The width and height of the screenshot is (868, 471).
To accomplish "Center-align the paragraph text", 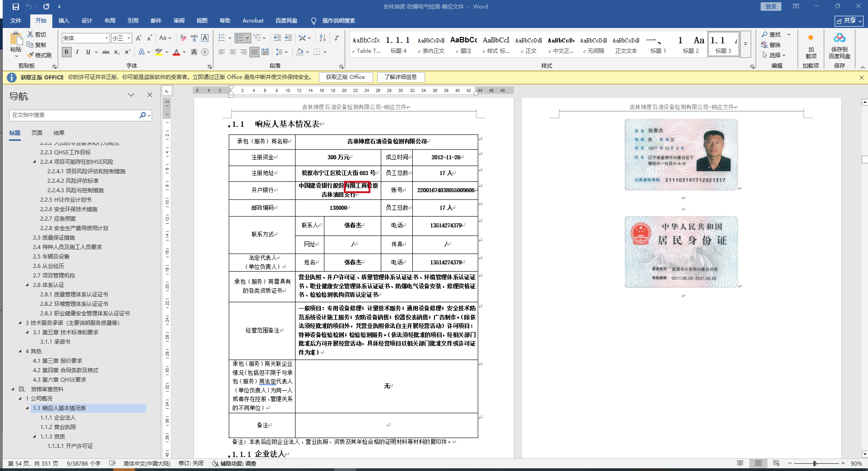I will [233, 52].
